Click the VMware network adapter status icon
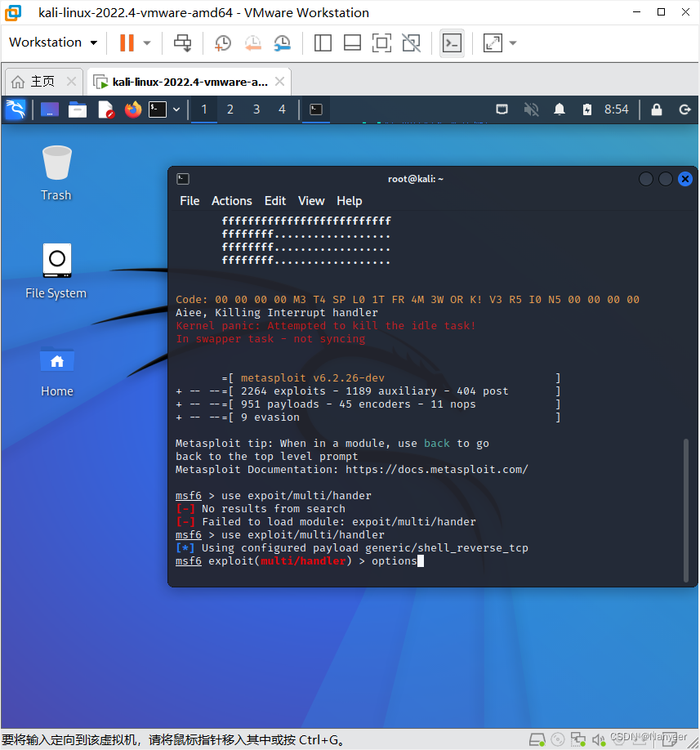Screen dimensions: 700x750 pyautogui.click(x=578, y=740)
